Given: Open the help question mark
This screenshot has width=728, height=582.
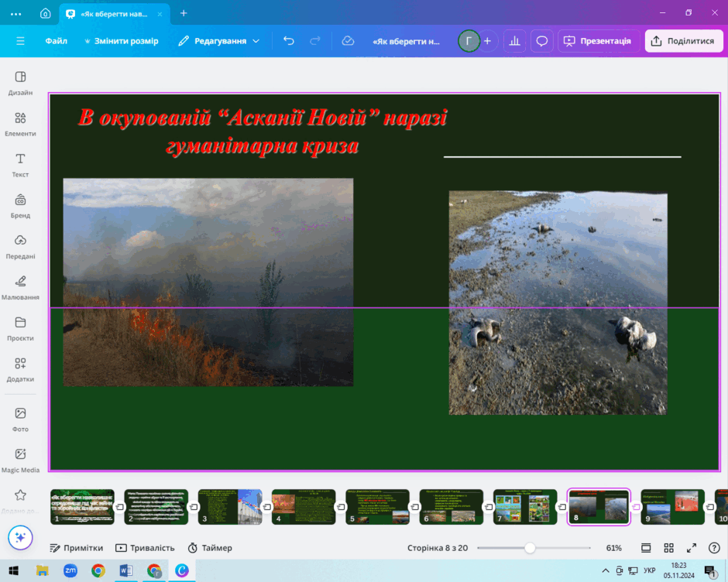Looking at the screenshot, I should click(714, 548).
